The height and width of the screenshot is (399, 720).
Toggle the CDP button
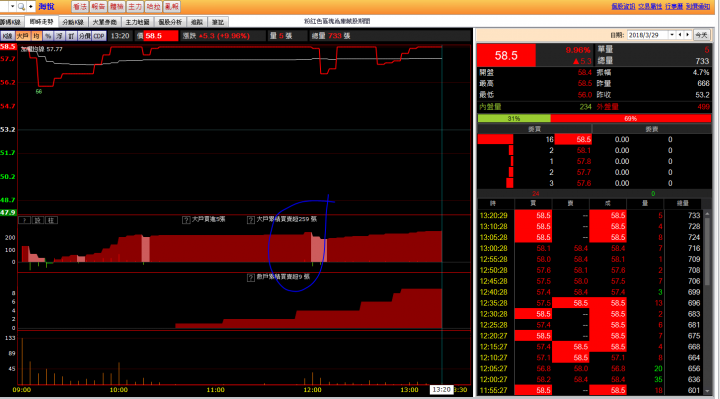(x=99, y=36)
